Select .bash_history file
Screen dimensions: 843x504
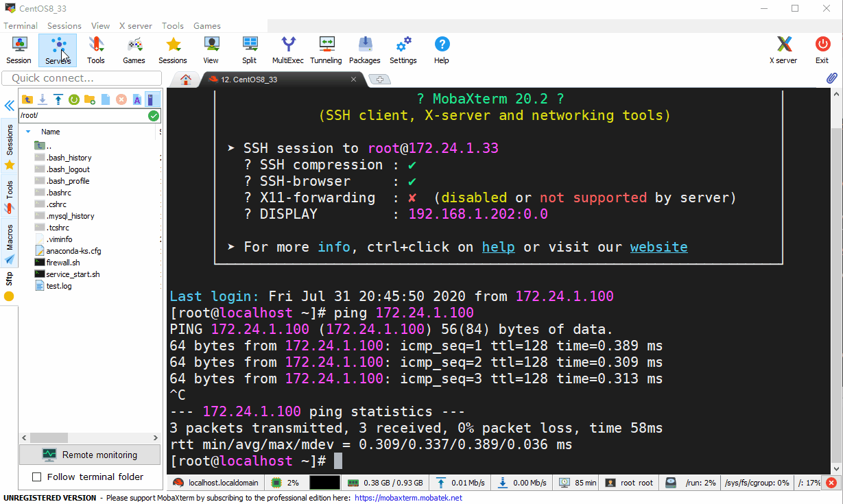(x=63, y=158)
